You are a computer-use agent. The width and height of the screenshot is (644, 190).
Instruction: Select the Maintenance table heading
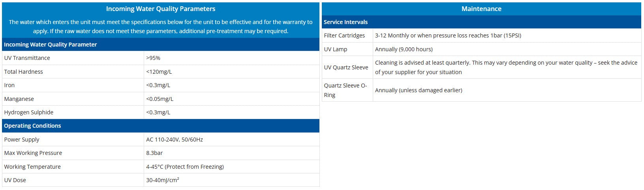481,9
